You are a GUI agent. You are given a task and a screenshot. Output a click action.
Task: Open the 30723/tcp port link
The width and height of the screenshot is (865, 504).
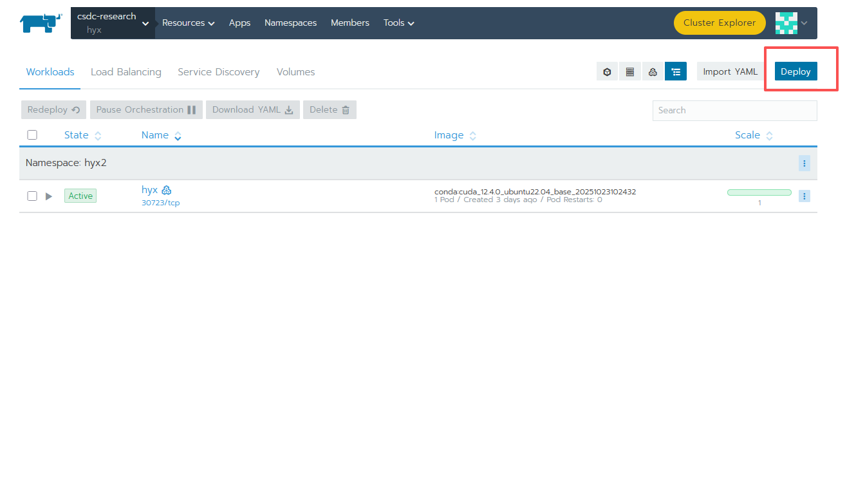[x=160, y=203]
